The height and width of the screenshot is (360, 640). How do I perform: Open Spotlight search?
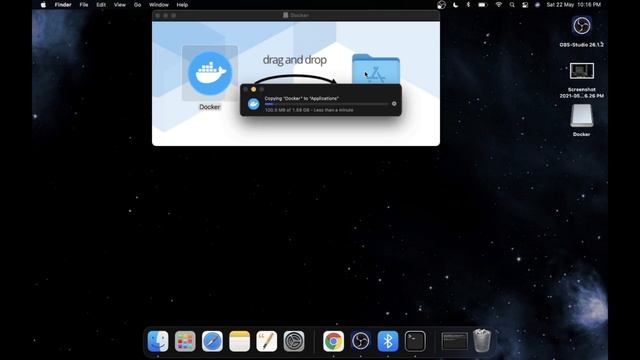tap(512, 5)
